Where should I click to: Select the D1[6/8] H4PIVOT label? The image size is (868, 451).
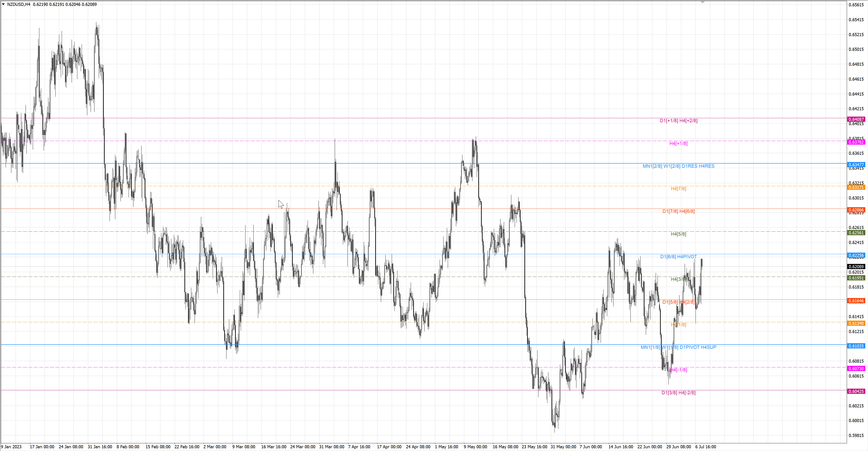tap(678, 257)
